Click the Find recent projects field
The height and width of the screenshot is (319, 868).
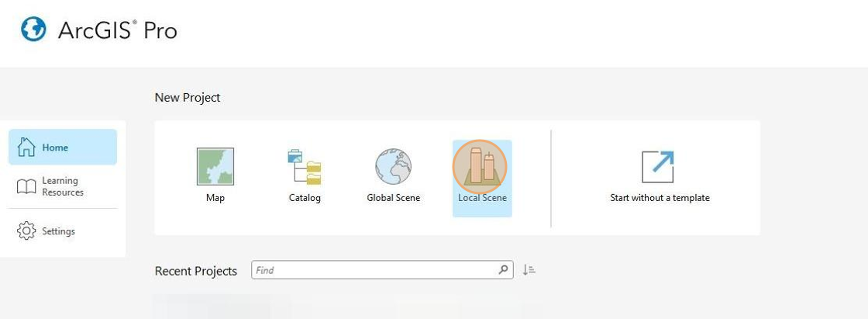coord(382,270)
